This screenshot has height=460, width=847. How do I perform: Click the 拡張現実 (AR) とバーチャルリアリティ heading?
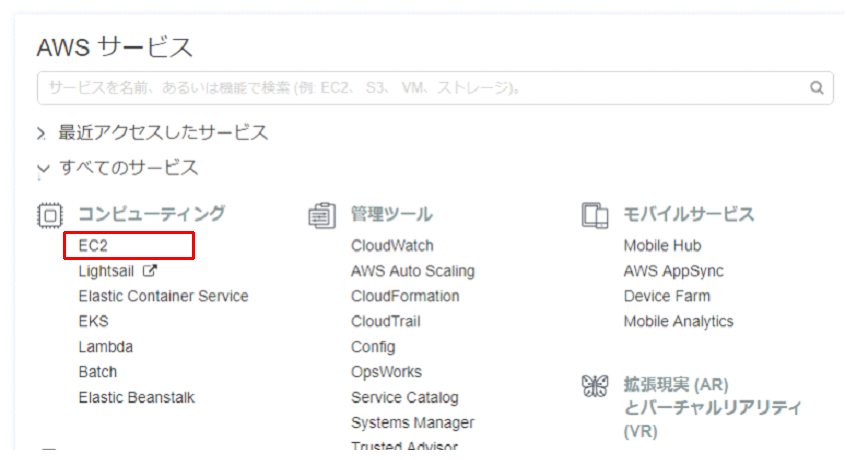(x=712, y=408)
